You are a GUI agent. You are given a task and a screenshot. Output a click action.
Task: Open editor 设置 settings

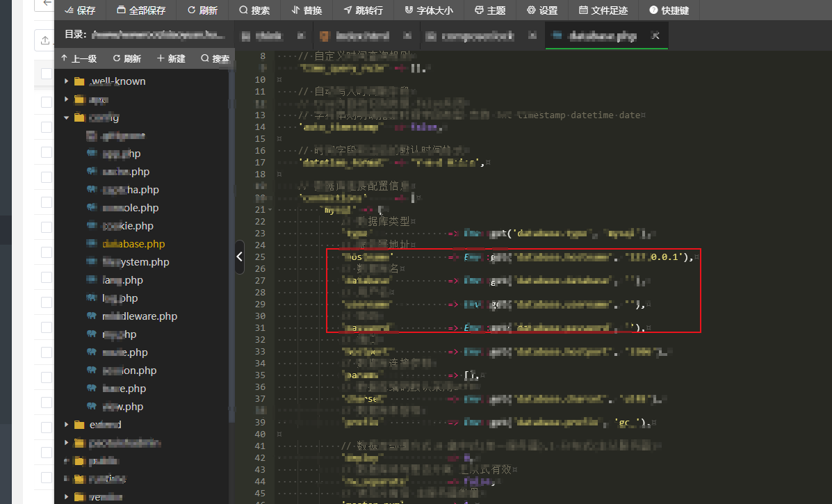pos(542,10)
